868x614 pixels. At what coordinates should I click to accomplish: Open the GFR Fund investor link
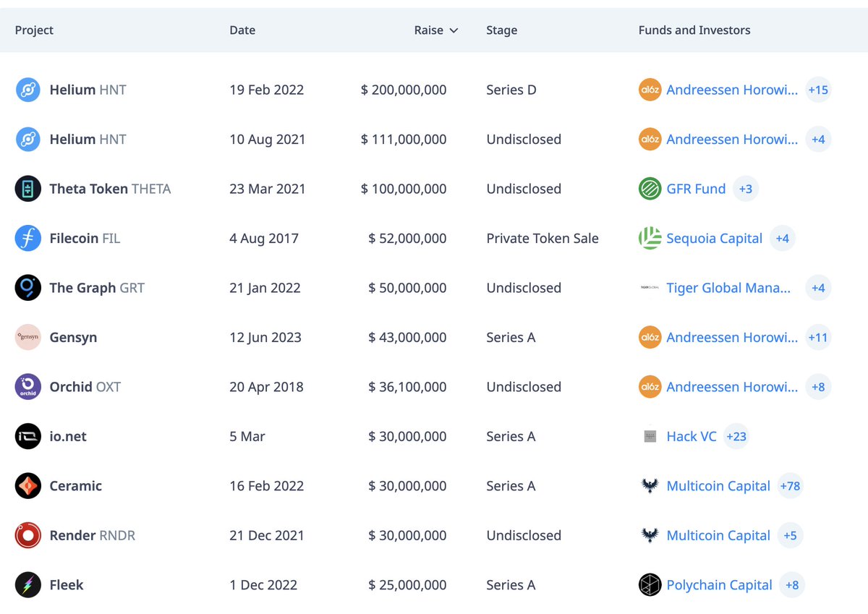pyautogui.click(x=696, y=189)
